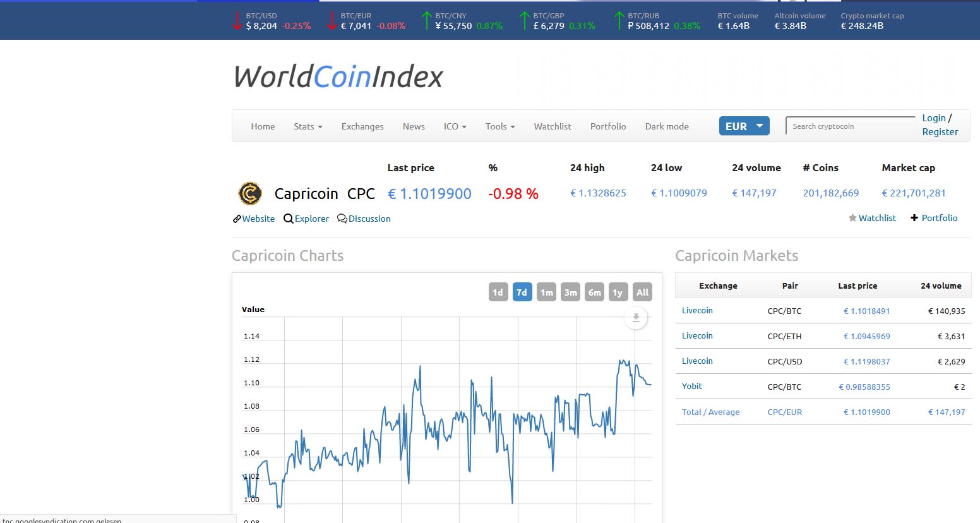Click the Website link icon
This screenshot has height=523, width=980.
237,219
